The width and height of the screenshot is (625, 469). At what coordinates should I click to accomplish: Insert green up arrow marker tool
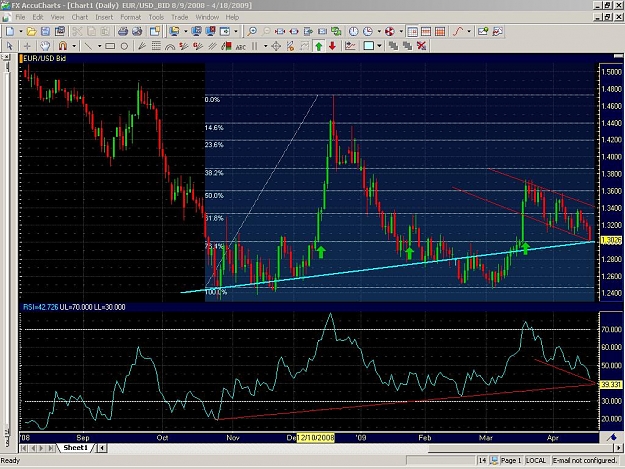point(318,46)
